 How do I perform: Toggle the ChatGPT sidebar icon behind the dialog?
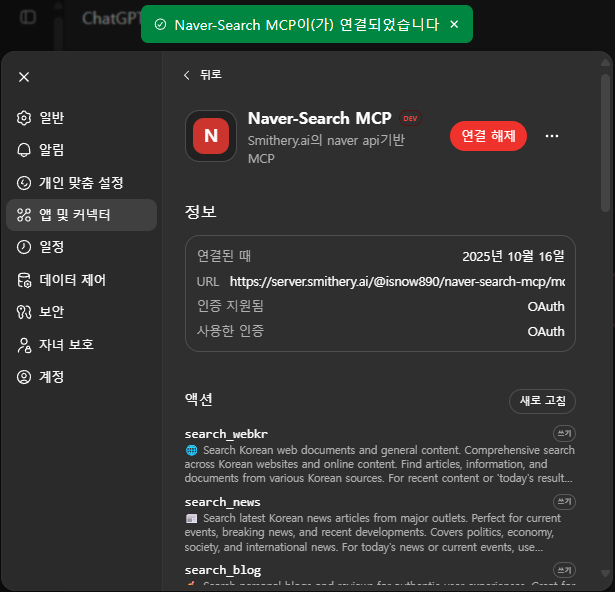pos(28,17)
